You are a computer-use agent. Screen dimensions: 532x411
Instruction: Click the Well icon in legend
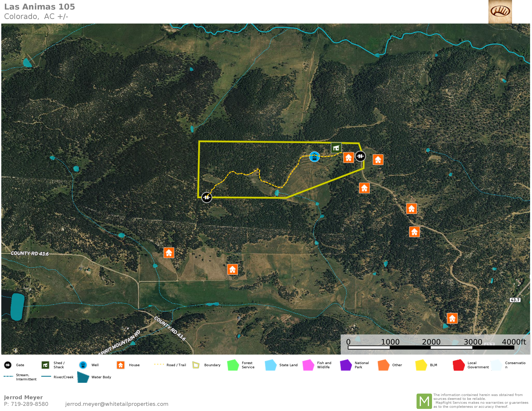pos(83,365)
